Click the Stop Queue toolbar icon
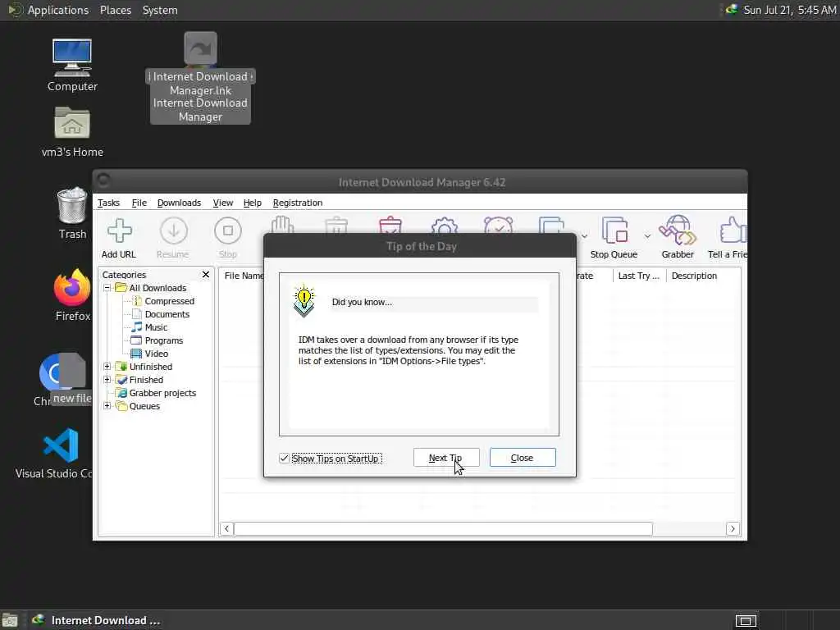 coord(614,231)
